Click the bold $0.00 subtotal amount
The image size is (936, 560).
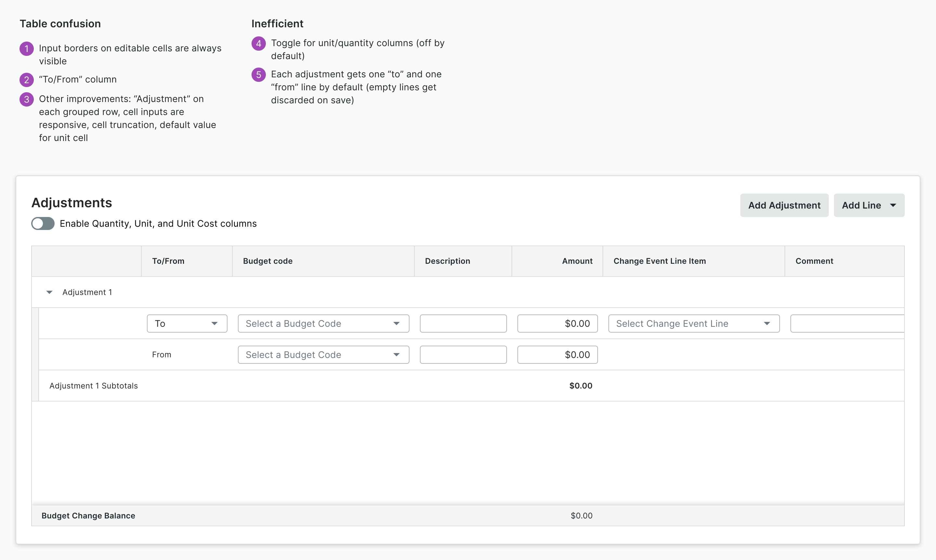(x=581, y=386)
